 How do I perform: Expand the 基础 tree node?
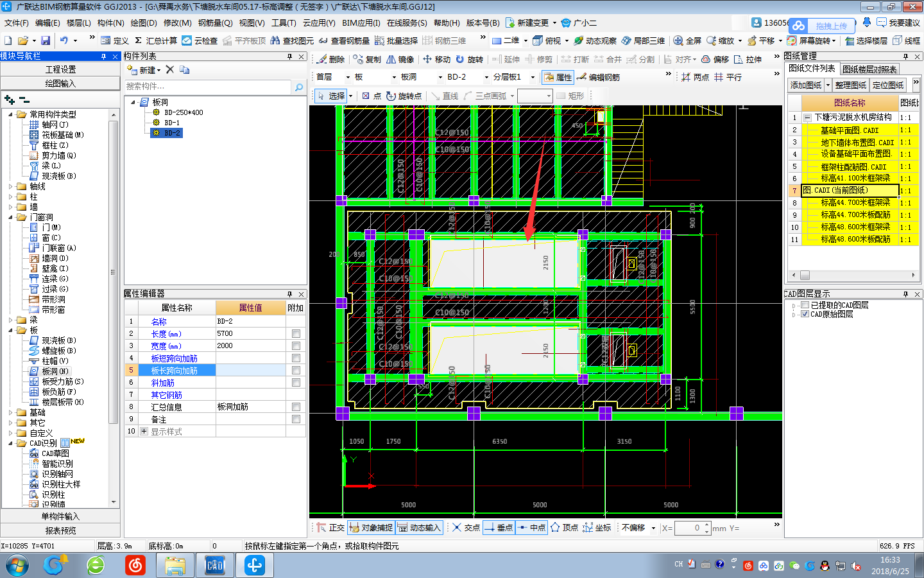[11, 413]
